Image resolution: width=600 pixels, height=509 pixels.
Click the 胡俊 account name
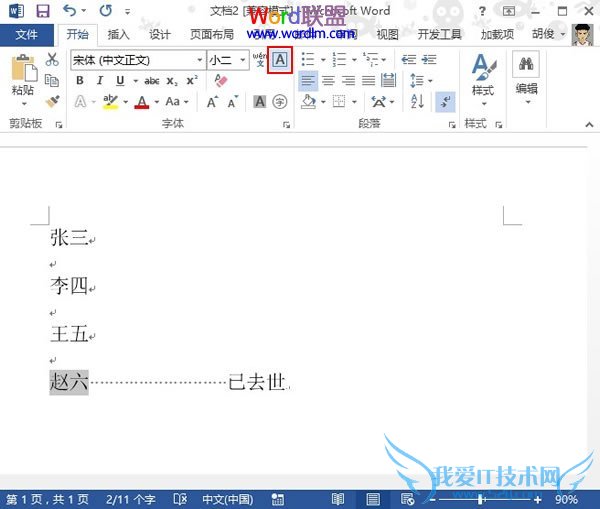coord(543,34)
